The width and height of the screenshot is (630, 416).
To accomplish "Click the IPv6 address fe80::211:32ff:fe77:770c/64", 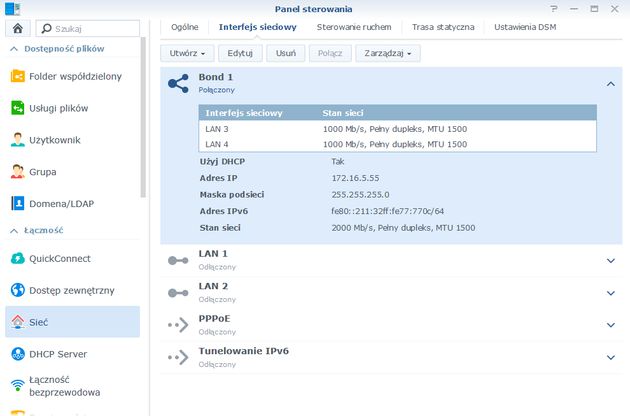I will click(387, 211).
